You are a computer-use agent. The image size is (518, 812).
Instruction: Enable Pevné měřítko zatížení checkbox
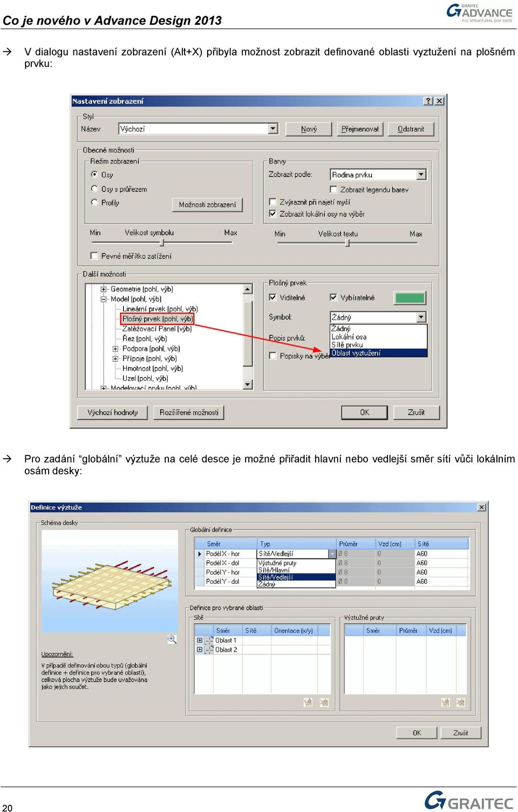[x=94, y=256]
